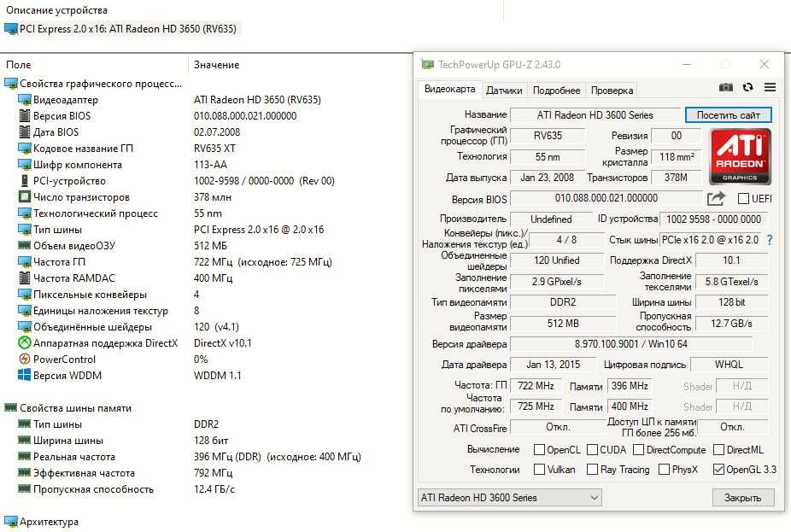Click the value 1002-9598 / 0000-0000 (Rev 00)
This screenshot has width=791, height=532.
point(264,180)
